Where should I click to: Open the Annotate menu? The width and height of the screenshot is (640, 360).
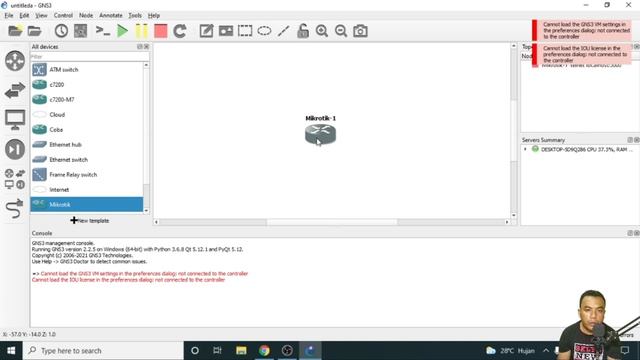(111, 16)
